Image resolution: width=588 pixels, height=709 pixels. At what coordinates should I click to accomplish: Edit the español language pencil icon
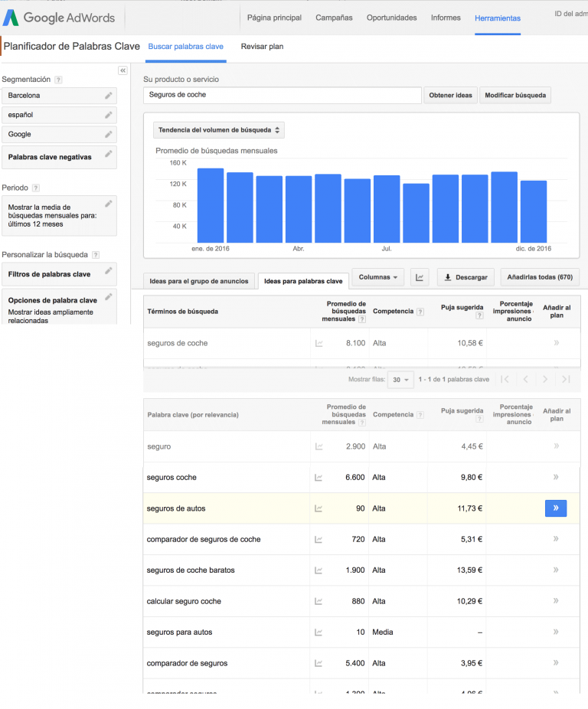pos(109,115)
